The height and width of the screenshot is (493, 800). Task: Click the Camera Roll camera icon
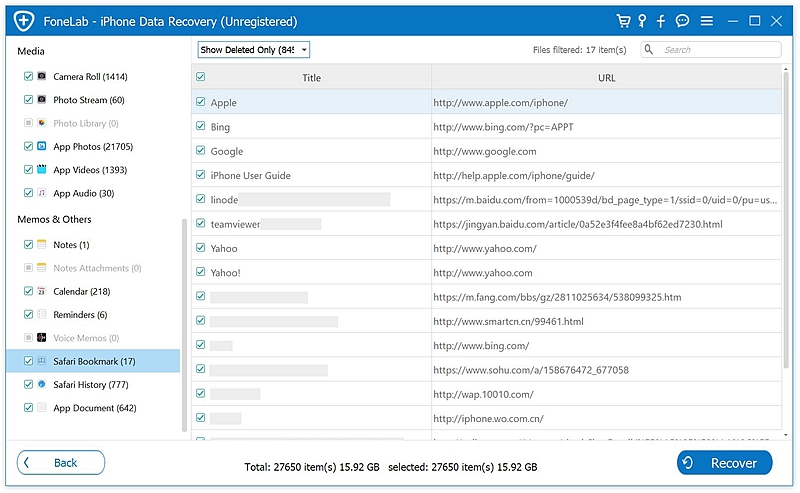pos(42,76)
